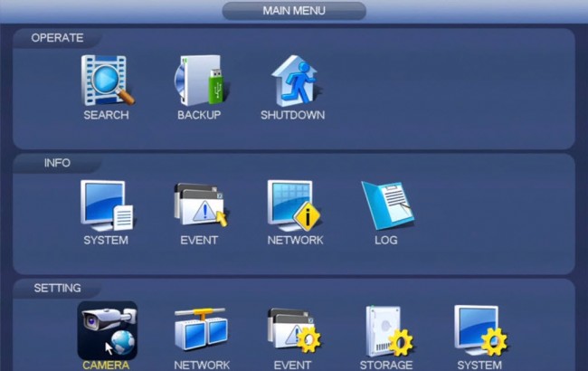Click the LOG label

point(386,240)
